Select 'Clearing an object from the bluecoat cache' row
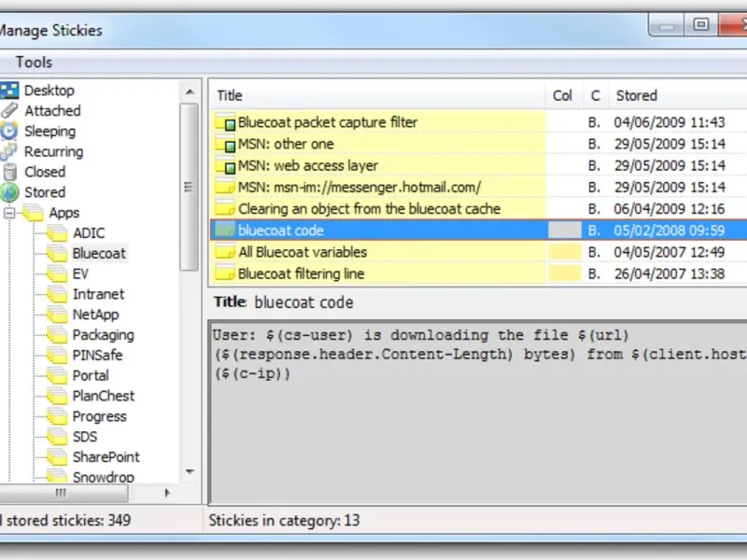This screenshot has width=747, height=560. pyautogui.click(x=478, y=208)
